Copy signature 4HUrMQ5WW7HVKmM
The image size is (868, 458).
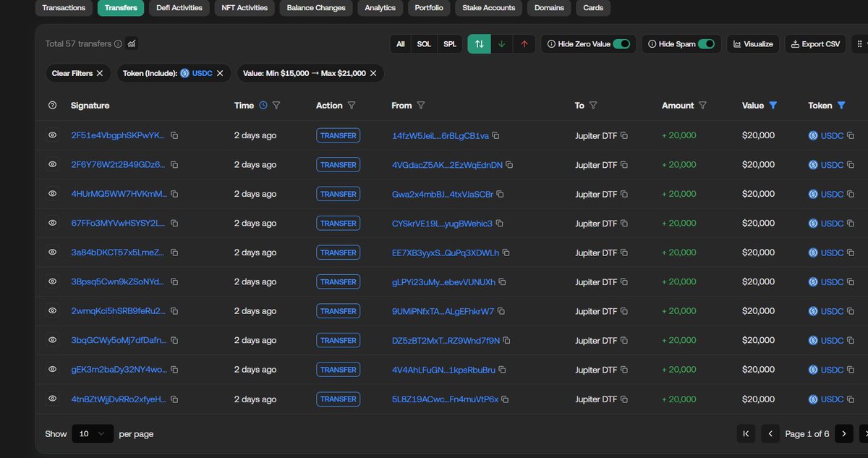coord(174,194)
